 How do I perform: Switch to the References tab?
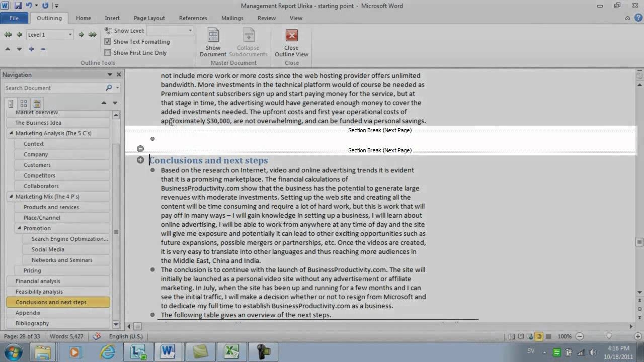point(193,18)
